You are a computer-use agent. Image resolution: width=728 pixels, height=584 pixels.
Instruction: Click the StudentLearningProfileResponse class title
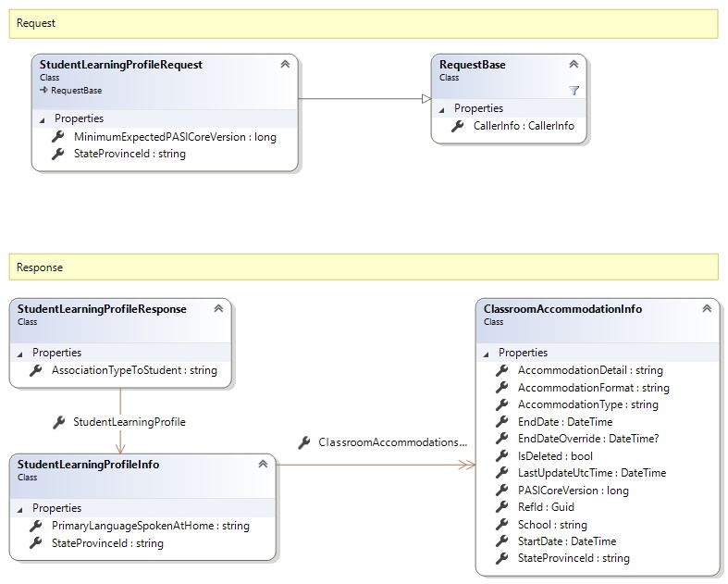pos(102,309)
